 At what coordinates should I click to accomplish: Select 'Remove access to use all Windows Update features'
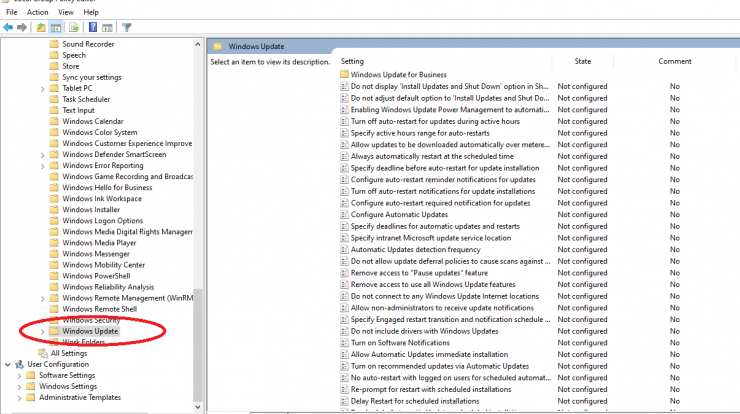pyautogui.click(x=433, y=284)
